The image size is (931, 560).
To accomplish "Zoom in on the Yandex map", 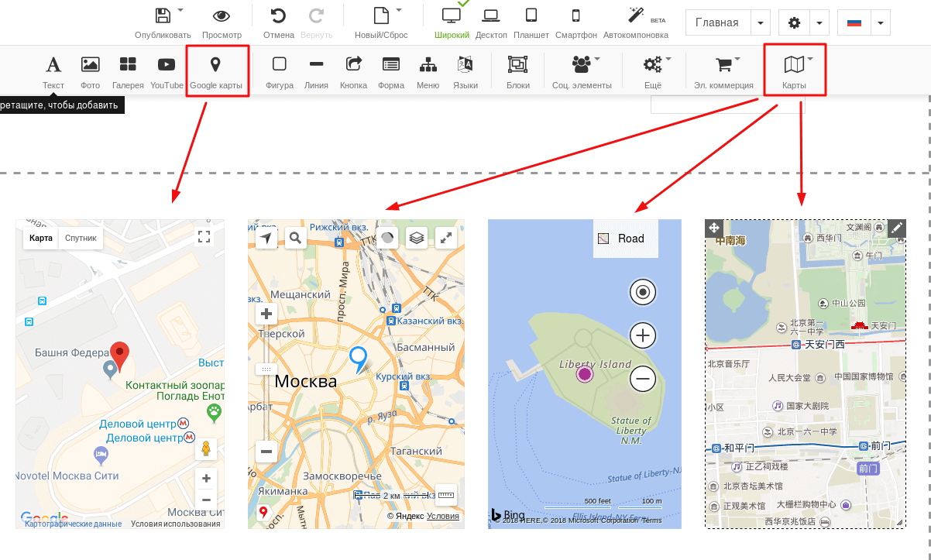I will point(266,314).
